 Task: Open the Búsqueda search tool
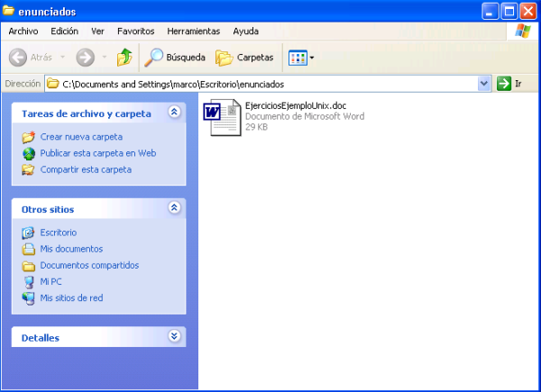(177, 58)
